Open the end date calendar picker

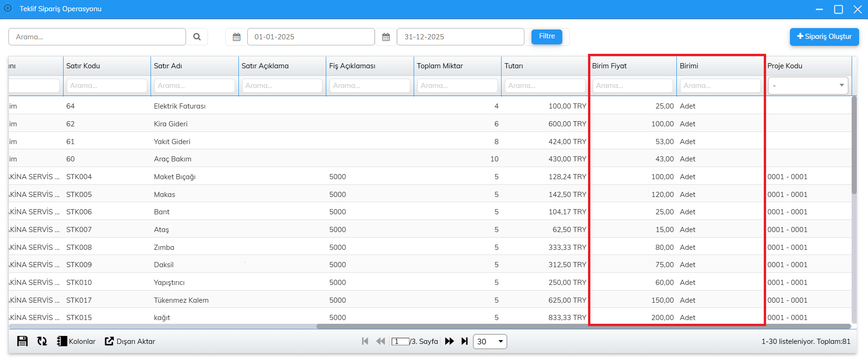pyautogui.click(x=386, y=37)
